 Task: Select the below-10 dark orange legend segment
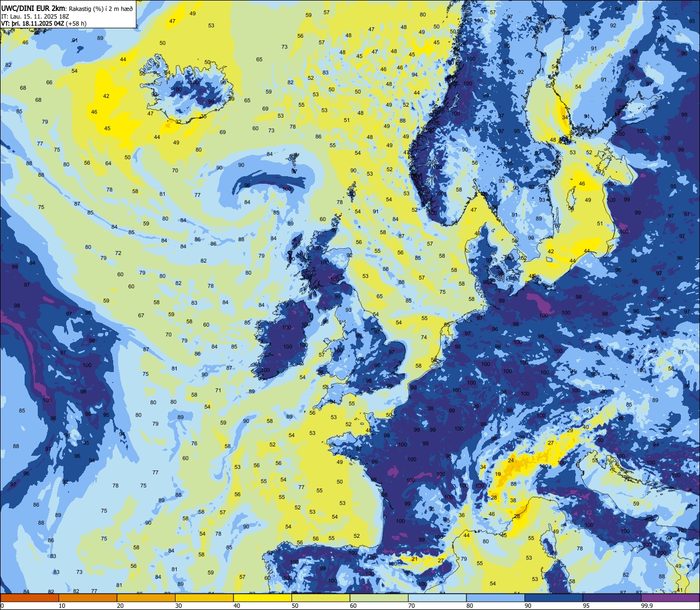(x=30, y=598)
